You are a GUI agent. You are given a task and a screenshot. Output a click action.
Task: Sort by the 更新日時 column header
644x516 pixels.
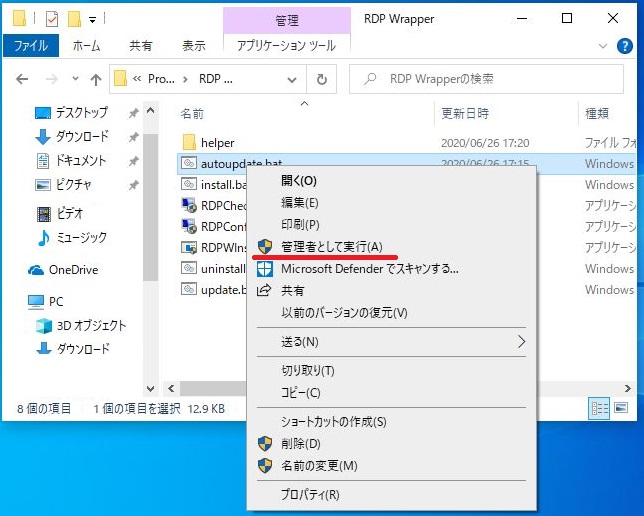pyautogui.click(x=465, y=113)
